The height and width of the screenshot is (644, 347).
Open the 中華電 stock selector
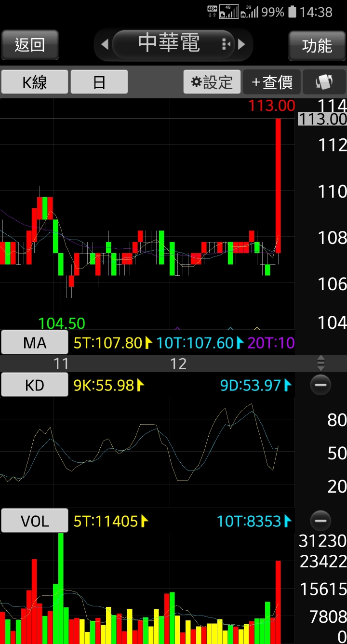(x=173, y=44)
